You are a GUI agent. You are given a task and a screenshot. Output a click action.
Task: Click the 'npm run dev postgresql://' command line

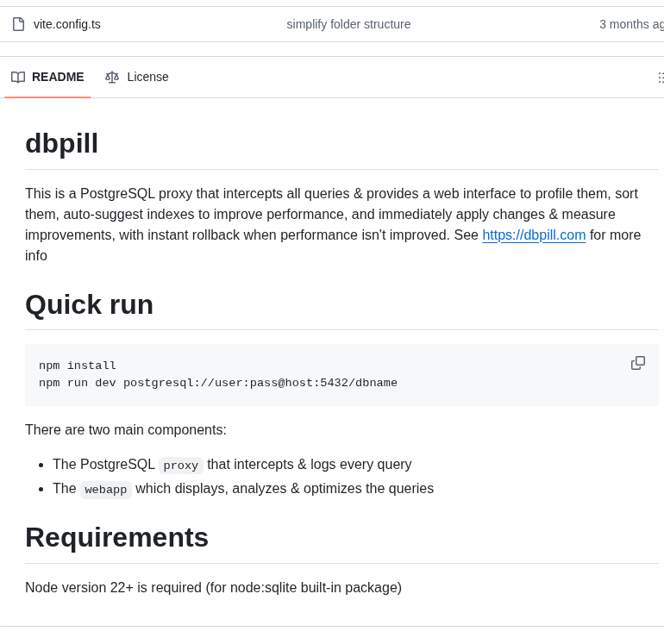pos(218,383)
